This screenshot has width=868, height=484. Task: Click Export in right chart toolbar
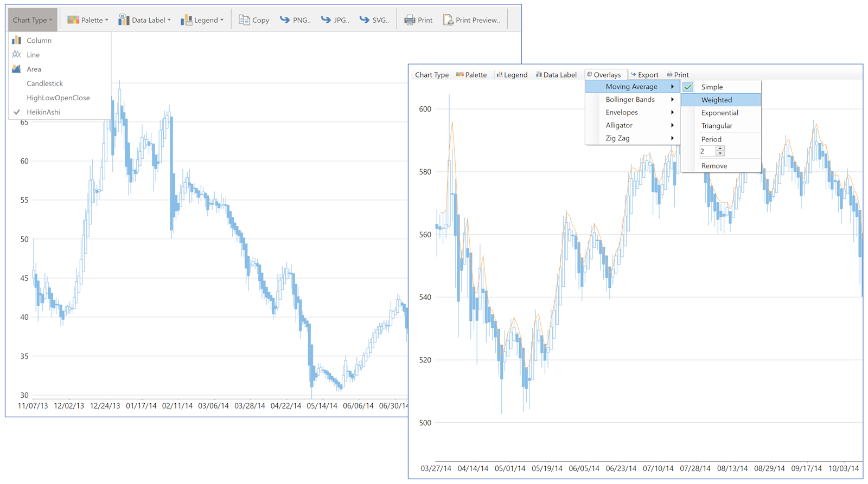coord(644,75)
